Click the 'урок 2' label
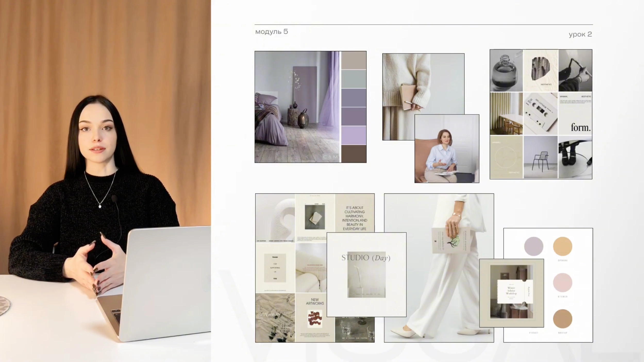Image resolution: width=644 pixels, height=362 pixels. (580, 34)
